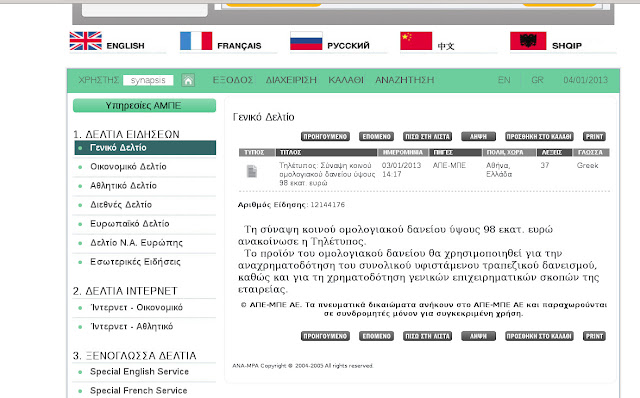Click top ΠΡΟΗΓΟΥΜΕΝΟ button
640x398 pixels.
(x=325, y=136)
